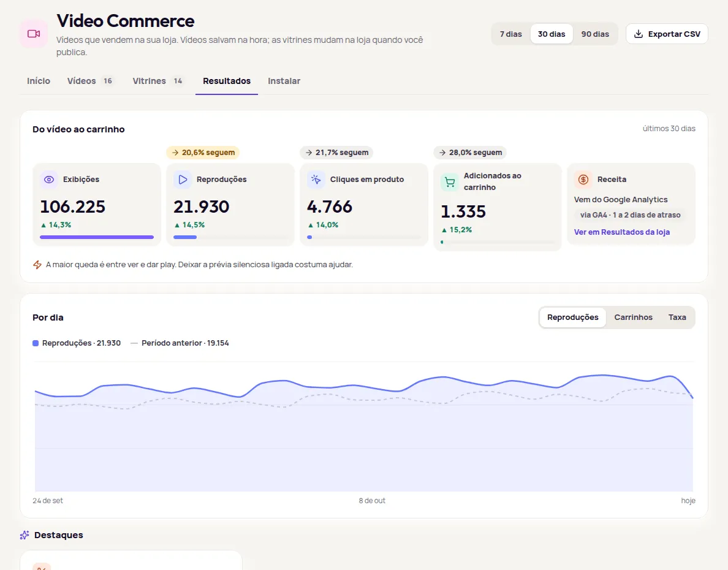Follow the Ver em Resultados da loja link
This screenshot has height=570, width=728.
coord(621,232)
